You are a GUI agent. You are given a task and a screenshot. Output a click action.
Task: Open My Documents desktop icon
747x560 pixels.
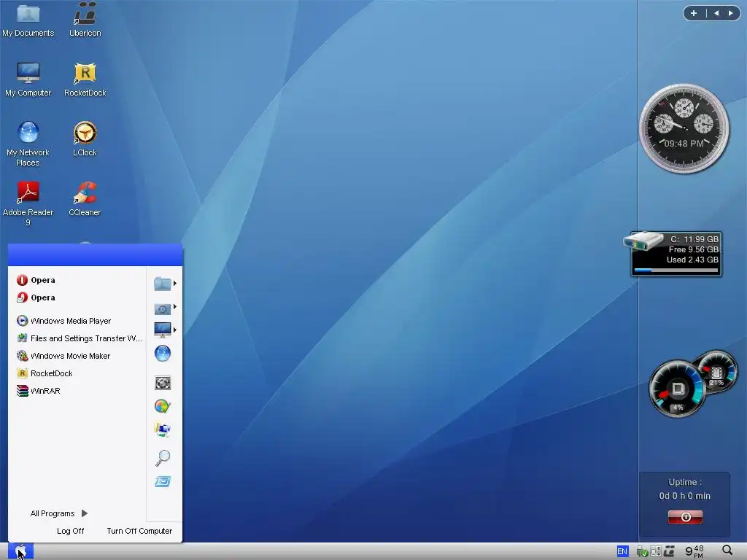(x=28, y=20)
